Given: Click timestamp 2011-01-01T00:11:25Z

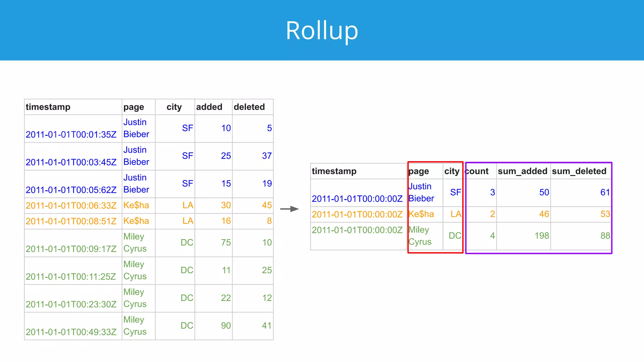Looking at the screenshot, I should coord(71,277).
